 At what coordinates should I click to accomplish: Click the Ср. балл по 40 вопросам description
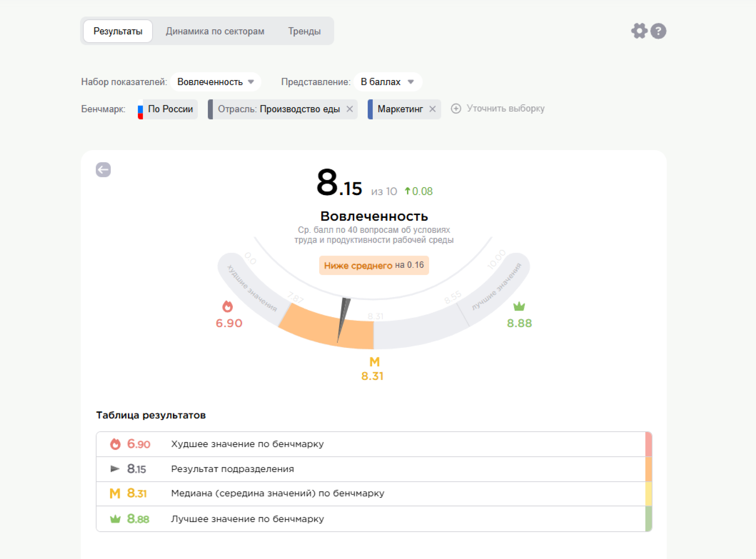tap(374, 235)
